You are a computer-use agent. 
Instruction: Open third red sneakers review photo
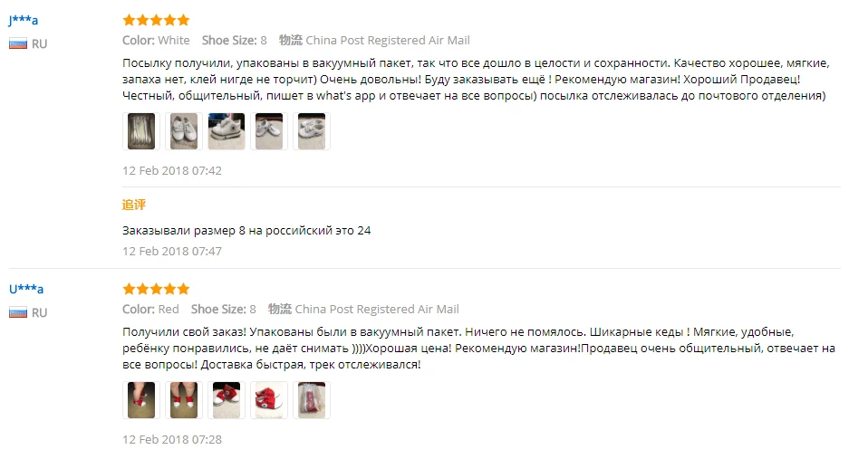coord(227,400)
